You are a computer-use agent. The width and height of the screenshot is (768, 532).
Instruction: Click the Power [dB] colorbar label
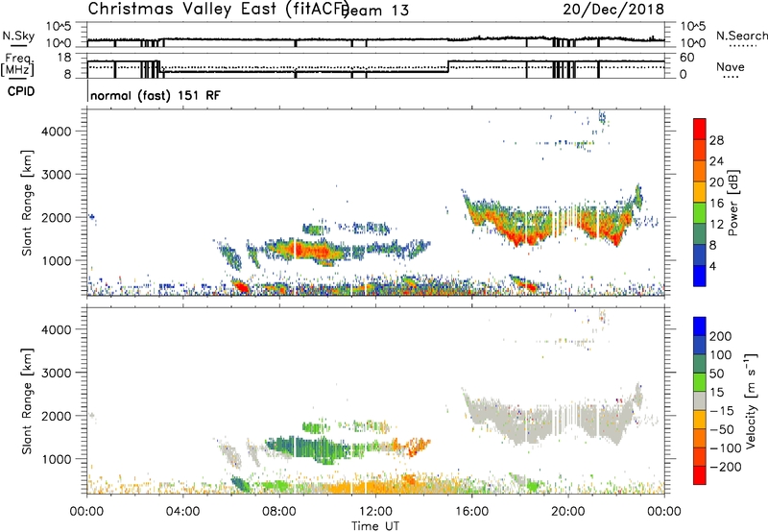coord(732,203)
